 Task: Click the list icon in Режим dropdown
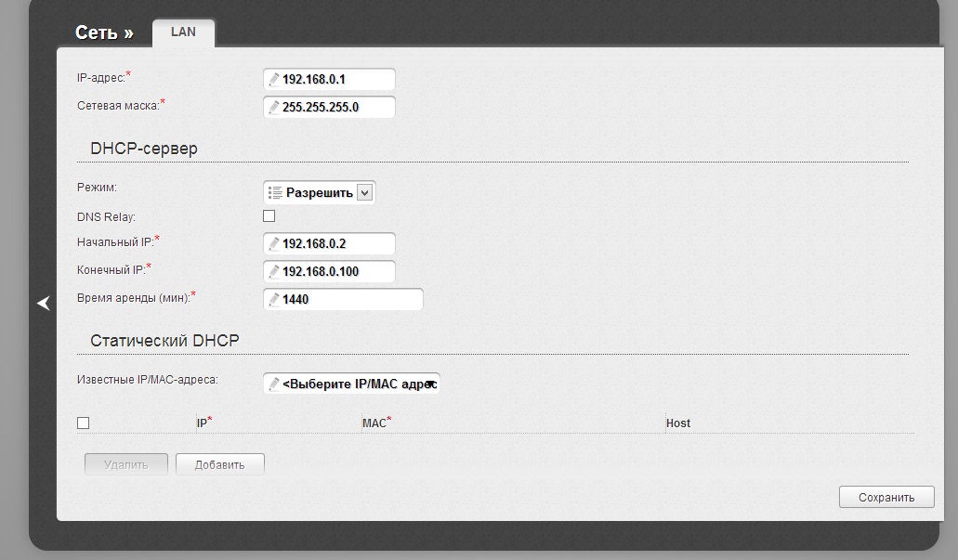point(275,192)
